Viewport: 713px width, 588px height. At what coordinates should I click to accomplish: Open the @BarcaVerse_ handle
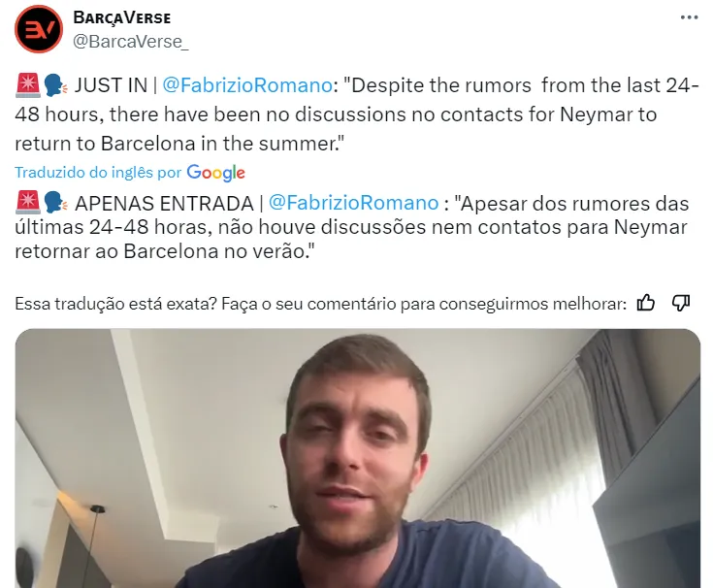131,42
